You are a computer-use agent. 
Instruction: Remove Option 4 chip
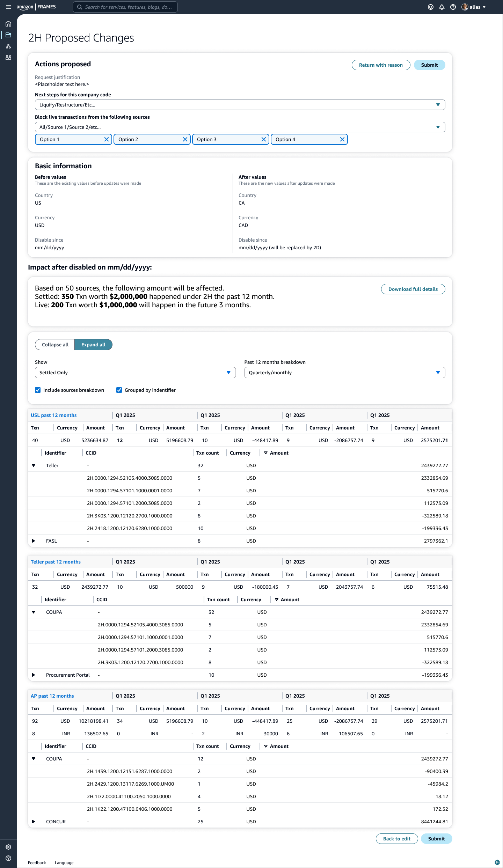pos(342,139)
